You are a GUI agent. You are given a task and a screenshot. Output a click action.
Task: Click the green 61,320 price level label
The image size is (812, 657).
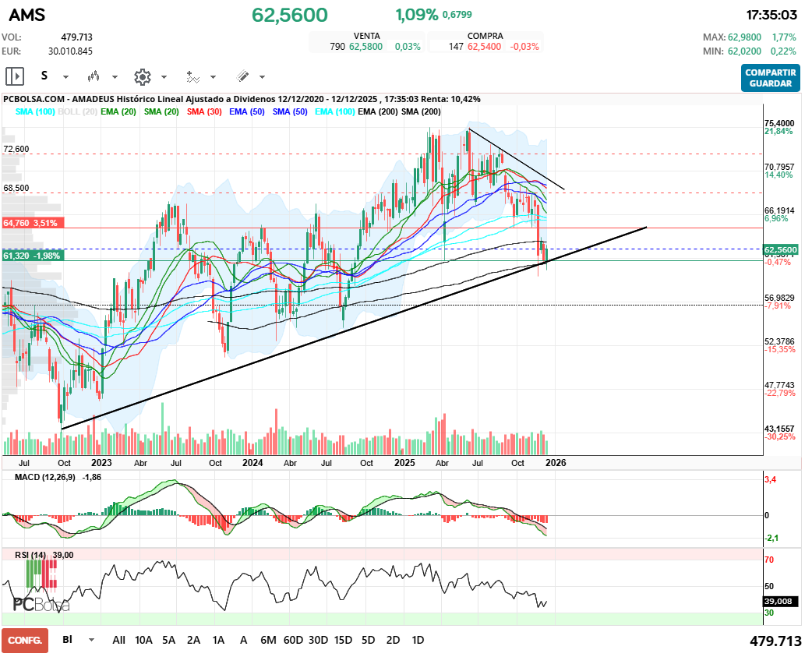tap(31, 256)
